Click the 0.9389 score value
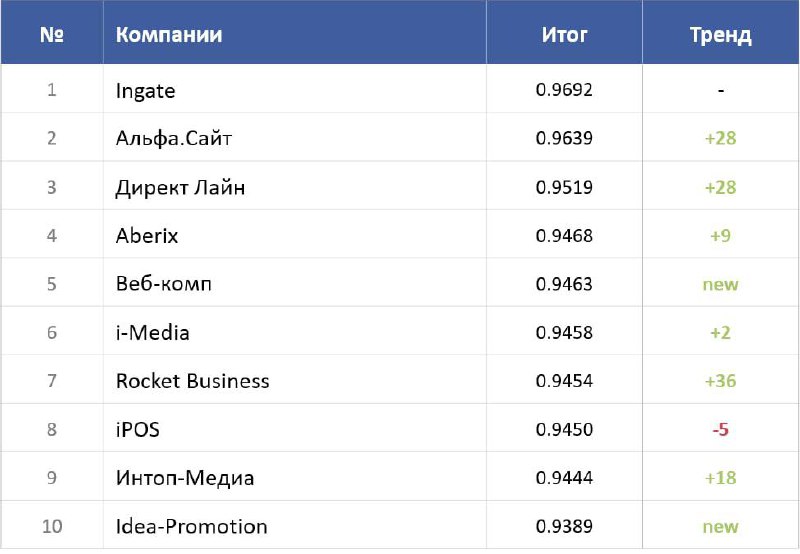 [x=564, y=526]
